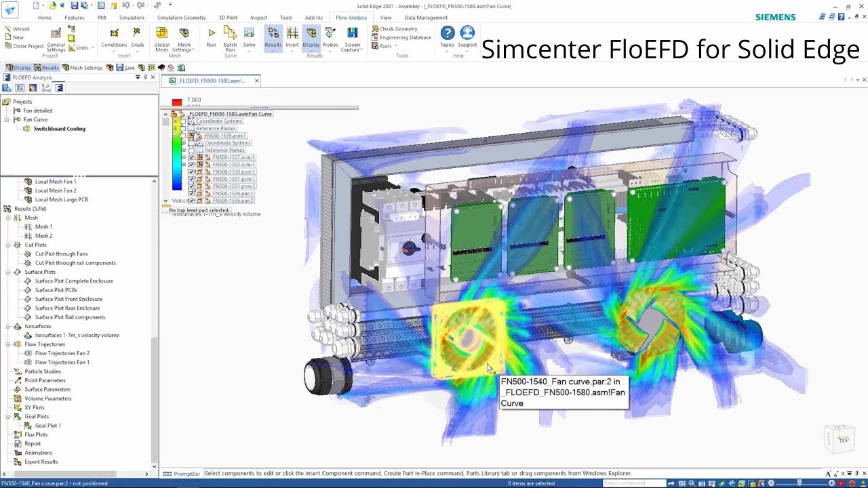This screenshot has height=488, width=868.
Task: Pin the FLOEFD Analysis panel
Action: click(145, 77)
